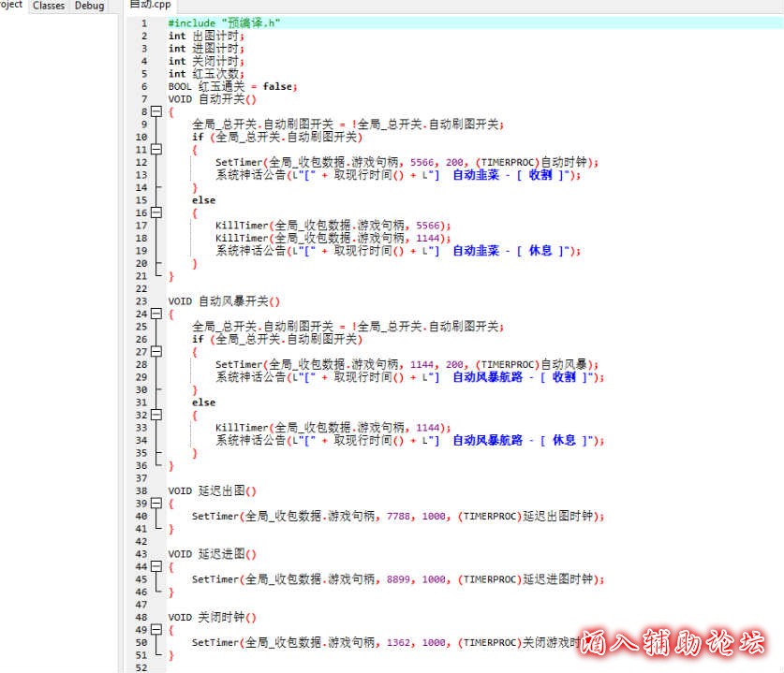Click line number 37 in the gutter
Image resolution: width=784 pixels, height=673 pixels.
click(141, 478)
